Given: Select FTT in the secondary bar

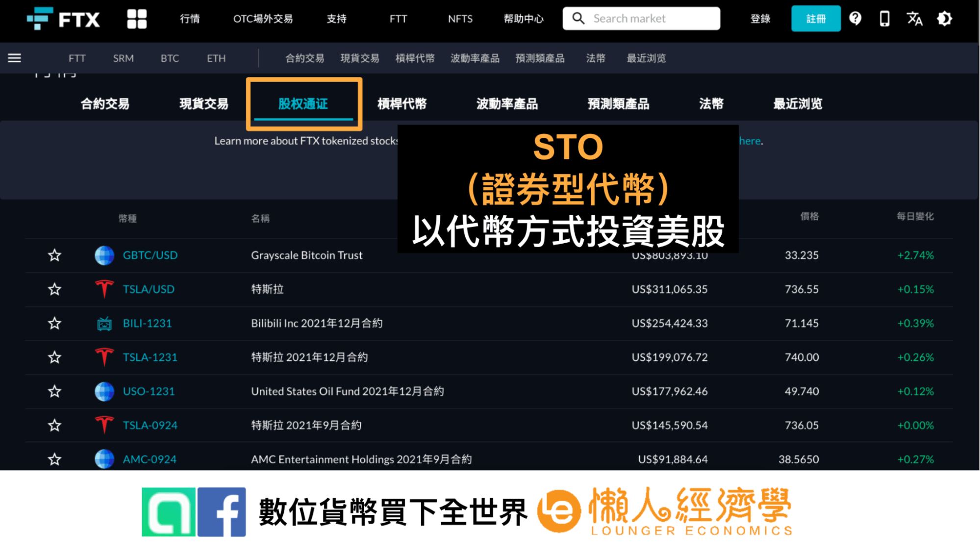Looking at the screenshot, I should [x=77, y=58].
